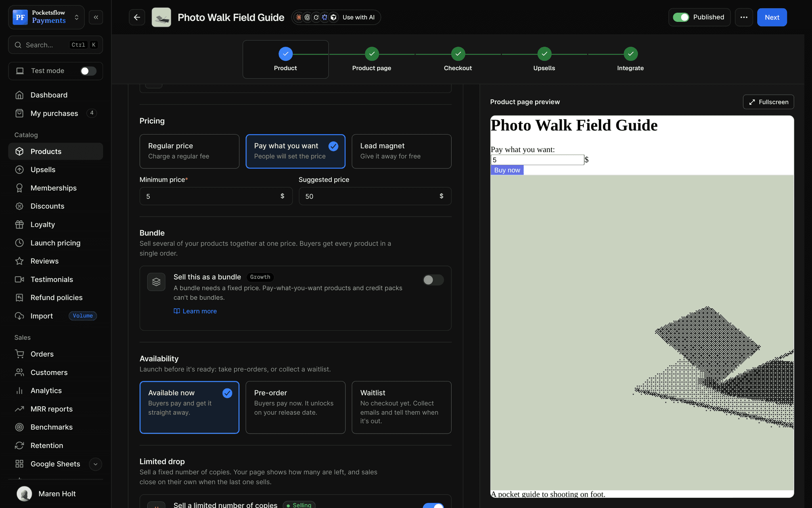812x508 pixels.
Task: Open the preview in Fullscreen
Action: pos(768,102)
